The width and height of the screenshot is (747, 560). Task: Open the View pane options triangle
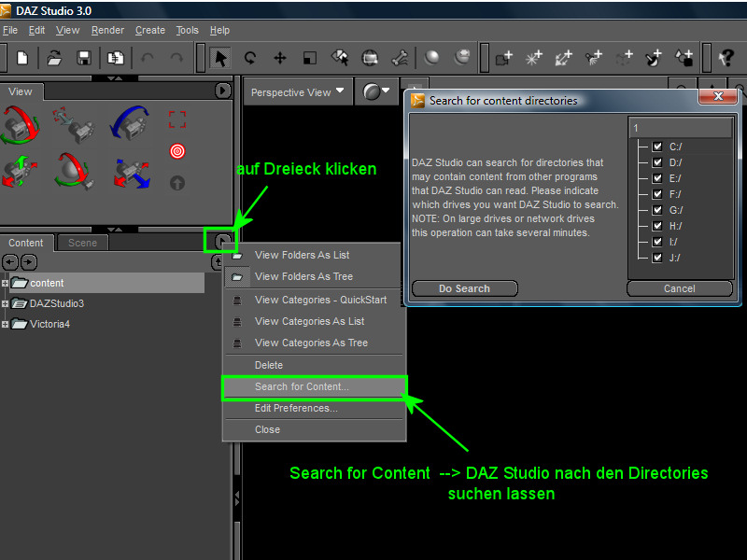[222, 91]
